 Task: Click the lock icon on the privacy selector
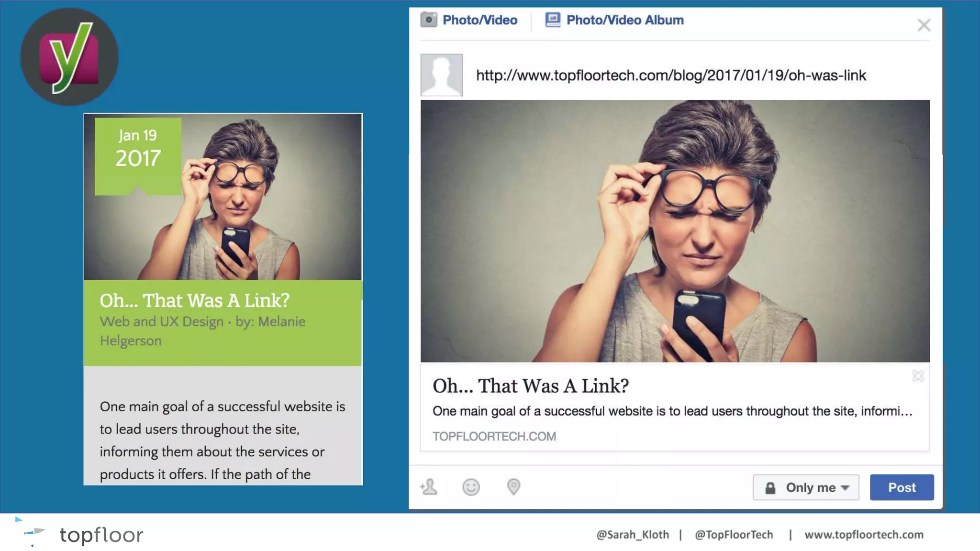(770, 488)
